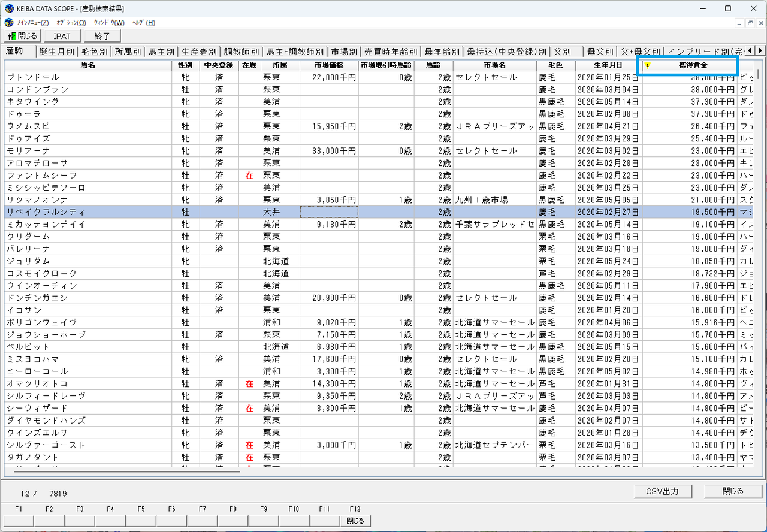Select the モリアーナ horse name
This screenshot has width=767, height=532.
click(x=28, y=151)
